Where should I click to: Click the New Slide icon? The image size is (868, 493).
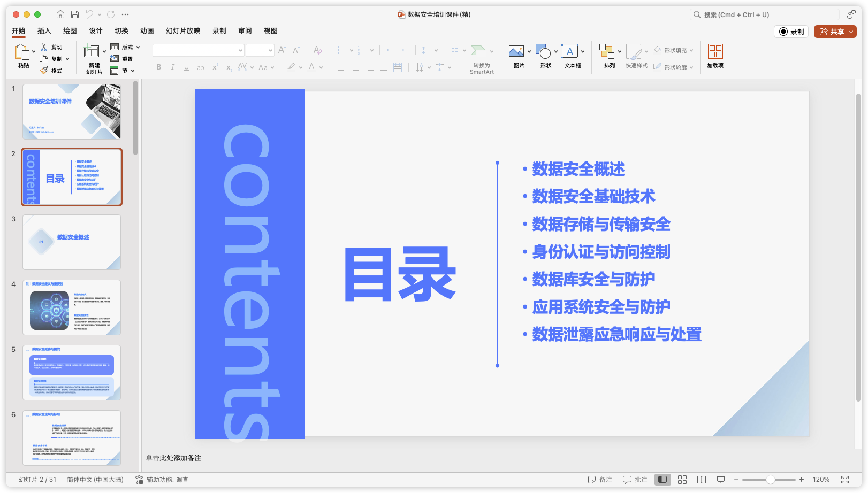(x=91, y=52)
